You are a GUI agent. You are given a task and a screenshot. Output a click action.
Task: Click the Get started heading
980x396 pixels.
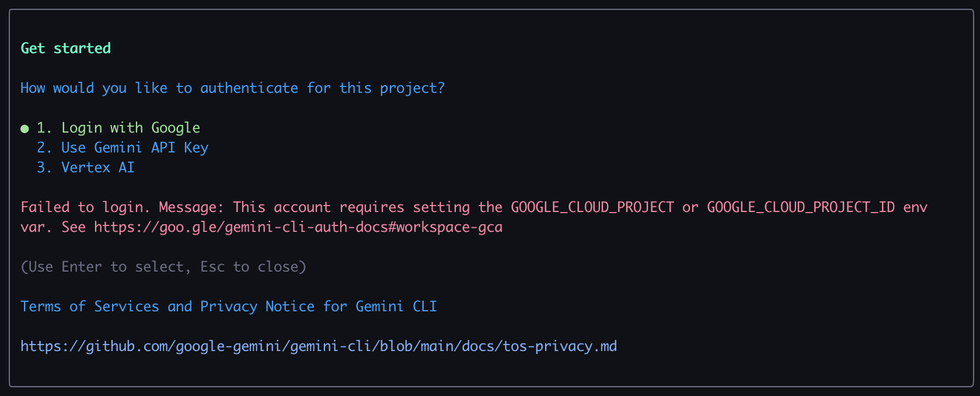point(65,48)
